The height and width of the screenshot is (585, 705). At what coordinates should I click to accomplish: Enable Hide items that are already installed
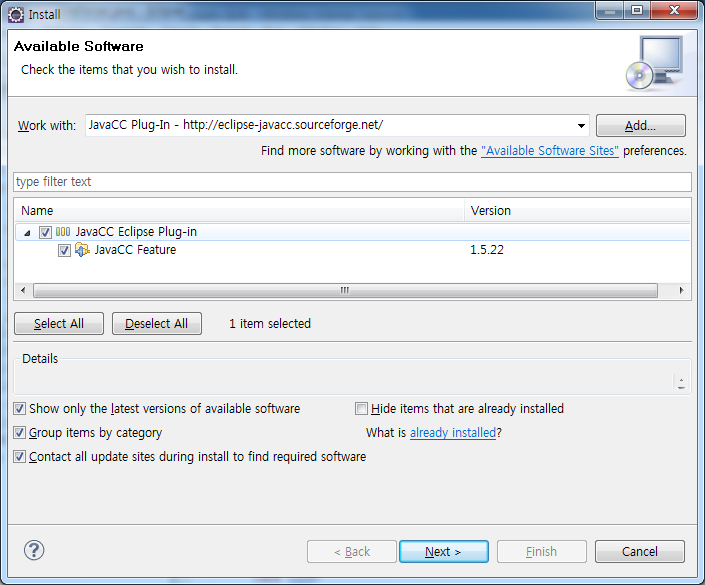pyautogui.click(x=361, y=409)
